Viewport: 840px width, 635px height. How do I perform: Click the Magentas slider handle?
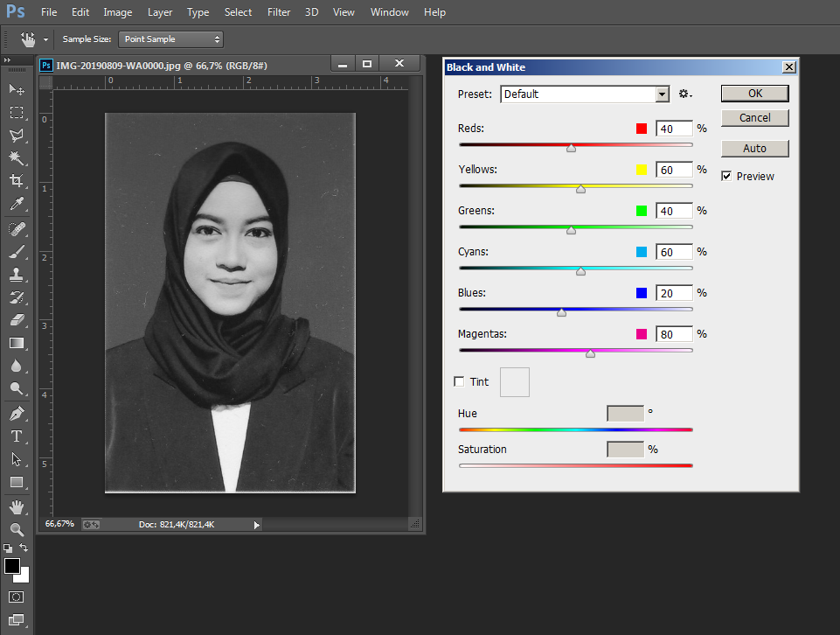[x=590, y=353]
